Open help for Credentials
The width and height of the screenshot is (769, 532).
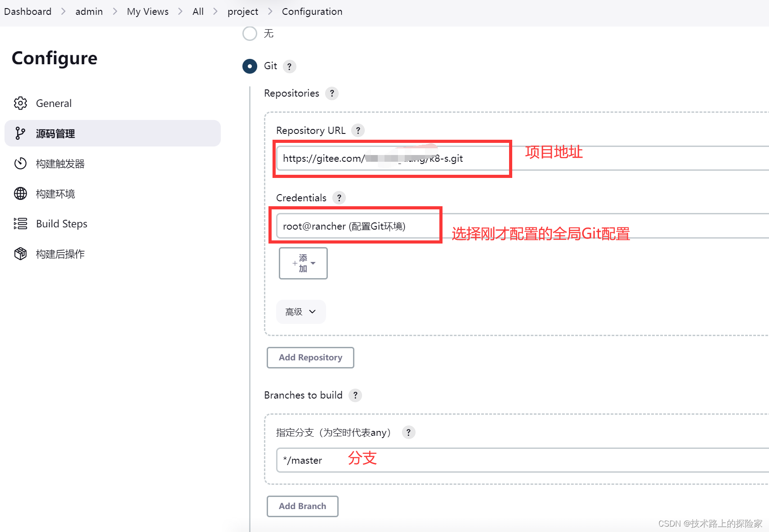[x=339, y=198]
